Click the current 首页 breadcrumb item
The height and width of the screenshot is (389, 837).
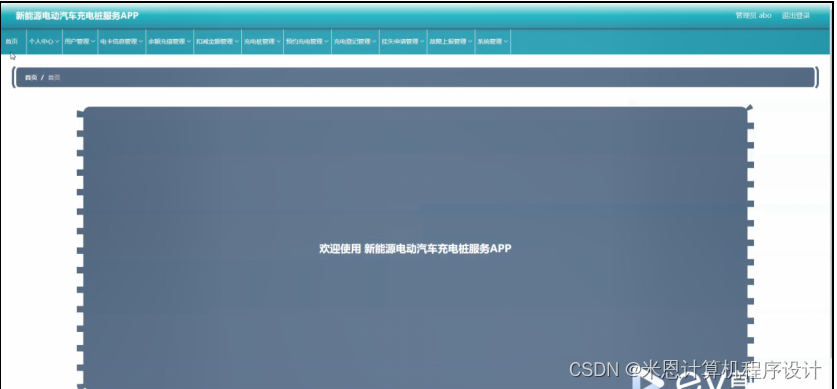point(54,77)
